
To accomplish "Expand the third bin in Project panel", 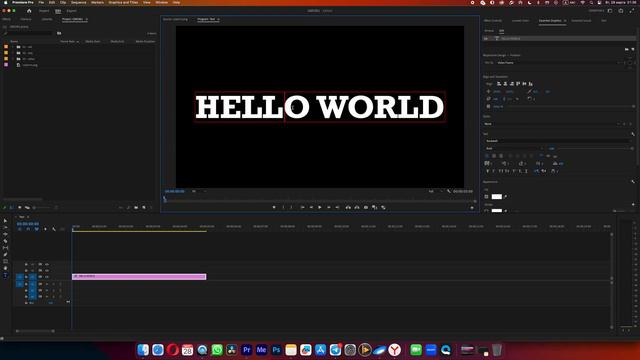I will [x=13, y=59].
